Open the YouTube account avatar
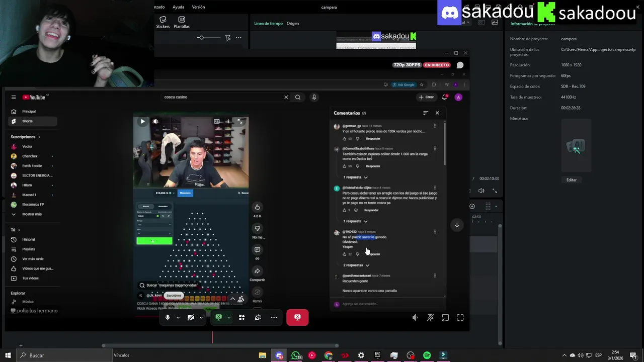 (x=458, y=97)
